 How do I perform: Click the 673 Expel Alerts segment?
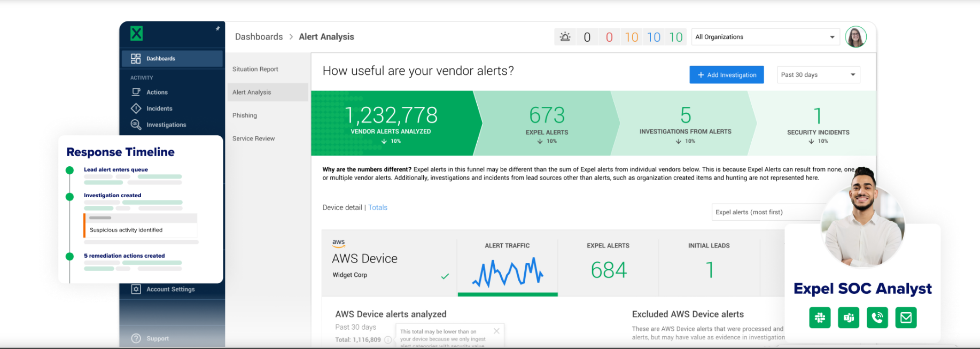point(547,123)
